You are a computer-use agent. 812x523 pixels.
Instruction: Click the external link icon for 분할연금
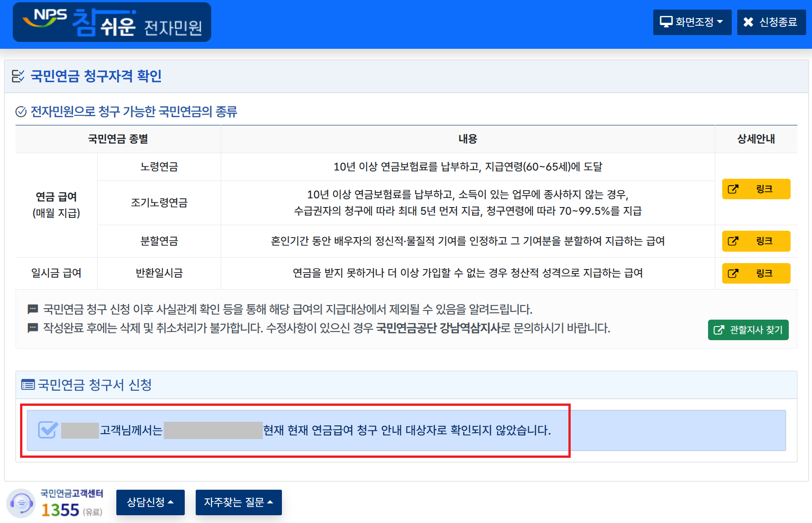pyautogui.click(x=733, y=241)
